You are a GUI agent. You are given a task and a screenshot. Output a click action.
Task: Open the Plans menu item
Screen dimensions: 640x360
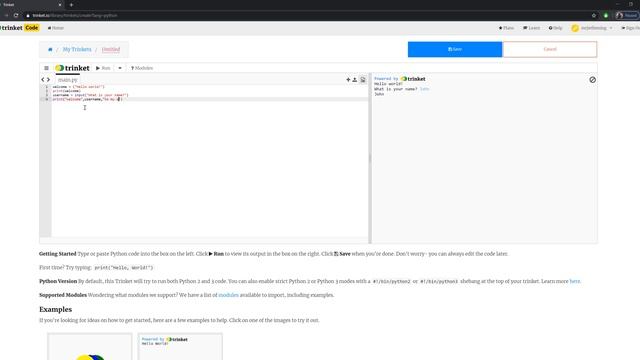point(506,28)
